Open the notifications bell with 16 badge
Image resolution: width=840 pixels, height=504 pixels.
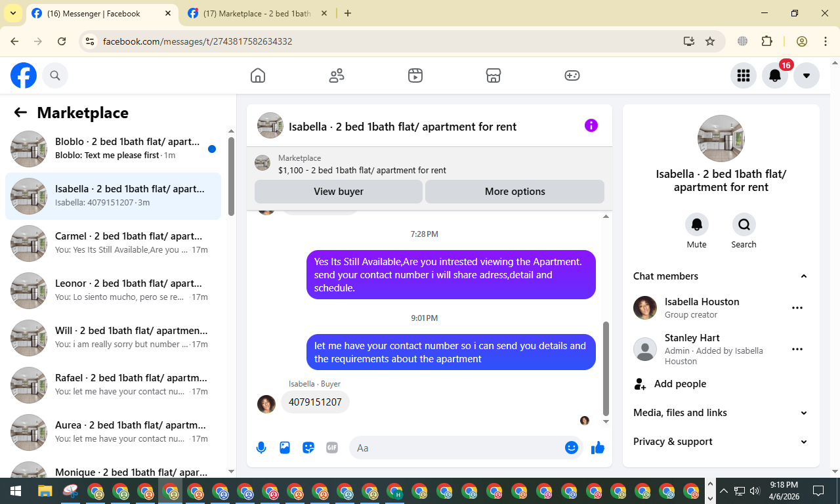tap(775, 75)
